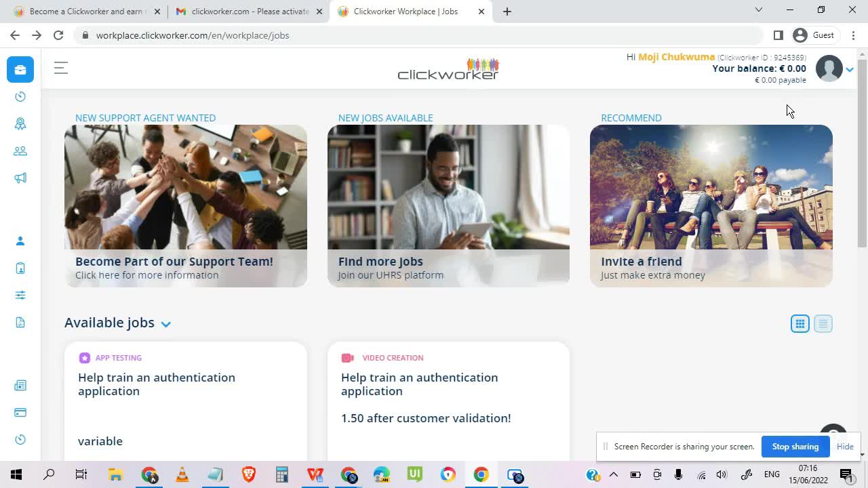The image size is (868, 488).
Task: Click the upper clock icon in sidebar
Action: [20, 97]
